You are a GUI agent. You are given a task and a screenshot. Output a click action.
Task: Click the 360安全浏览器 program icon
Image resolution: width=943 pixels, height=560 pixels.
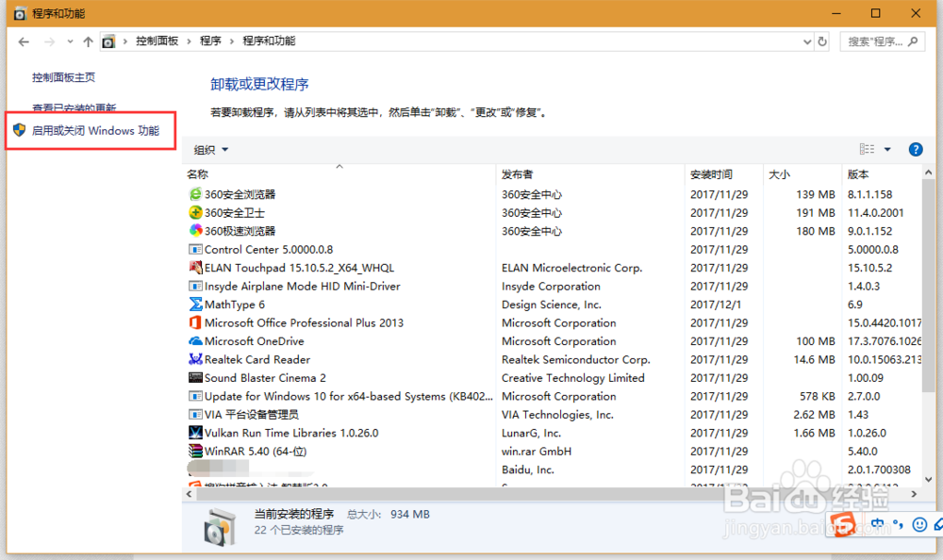[195, 193]
